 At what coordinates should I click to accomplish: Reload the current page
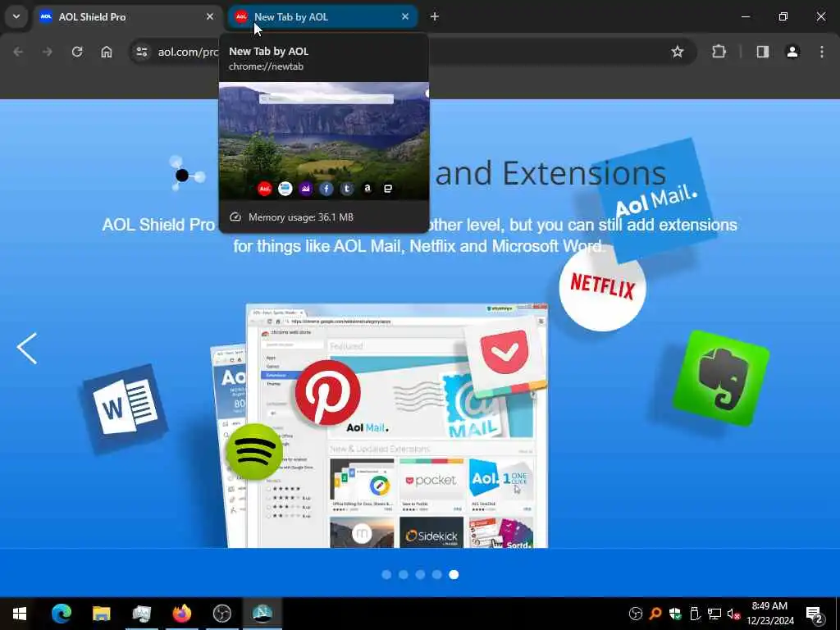click(77, 52)
